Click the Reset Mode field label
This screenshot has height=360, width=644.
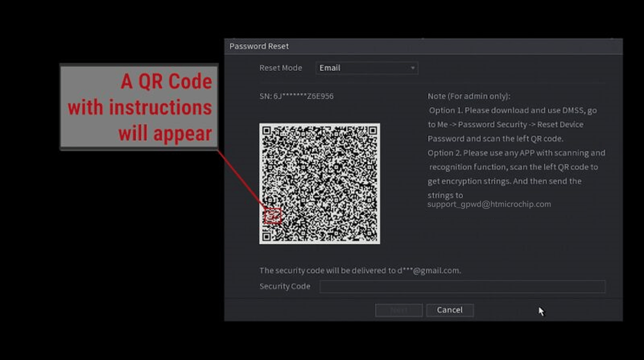point(281,68)
